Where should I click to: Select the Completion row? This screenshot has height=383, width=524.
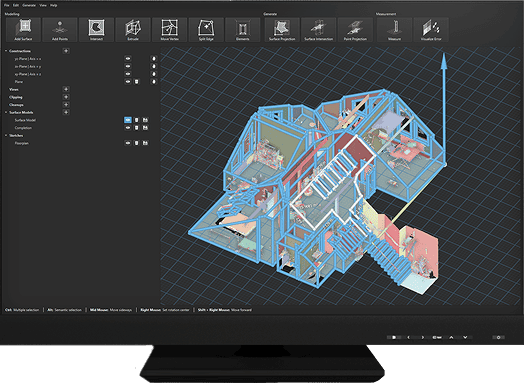coord(23,128)
